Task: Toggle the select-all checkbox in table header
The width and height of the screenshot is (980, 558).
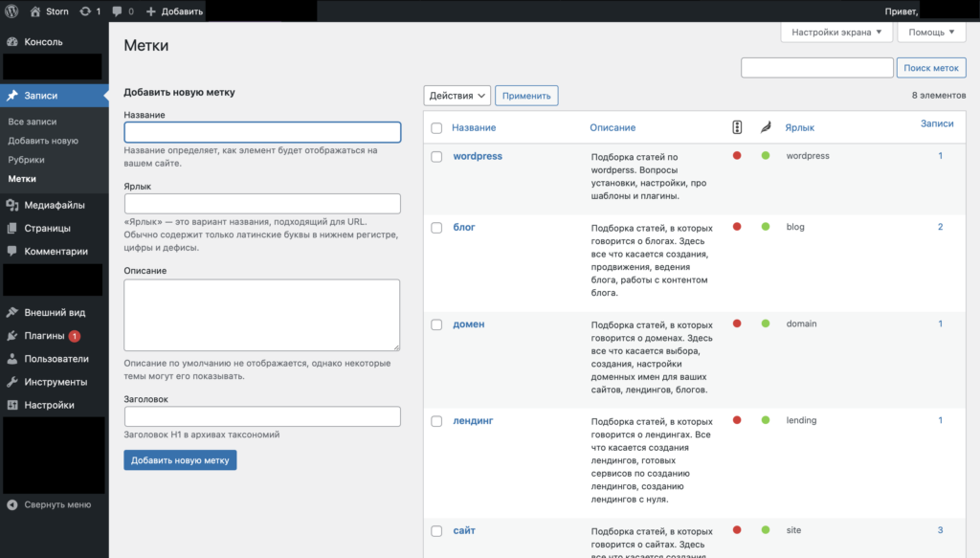Action: click(436, 128)
